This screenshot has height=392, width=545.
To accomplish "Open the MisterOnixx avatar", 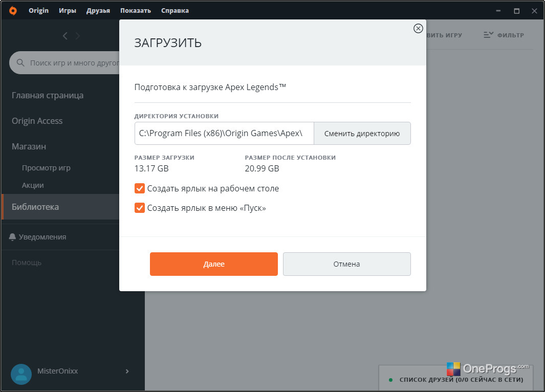I will (21, 374).
